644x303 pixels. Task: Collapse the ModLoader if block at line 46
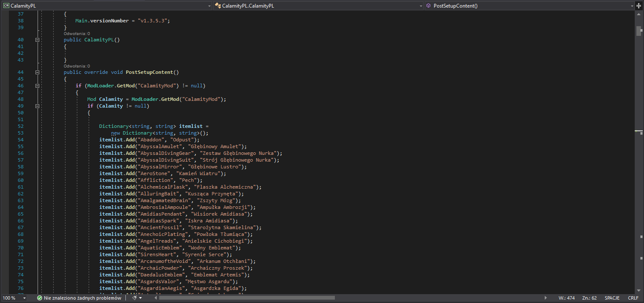coord(38,86)
